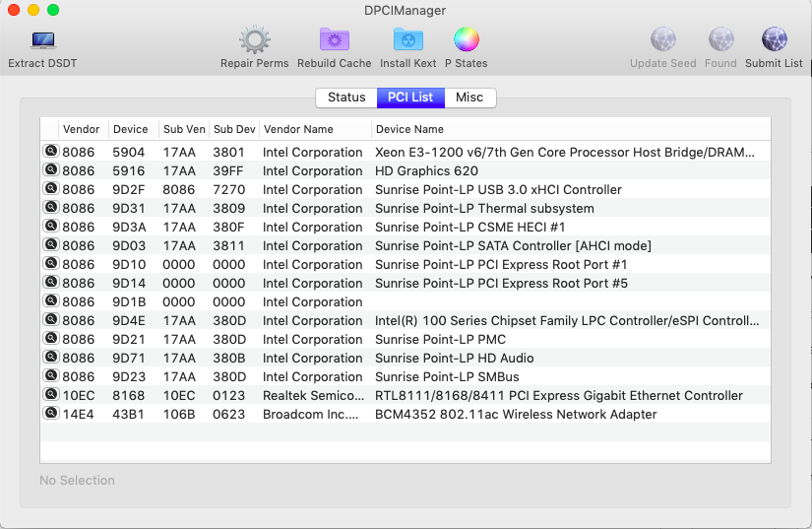Open the P States color wheel icon
812x529 pixels.
[x=466, y=41]
